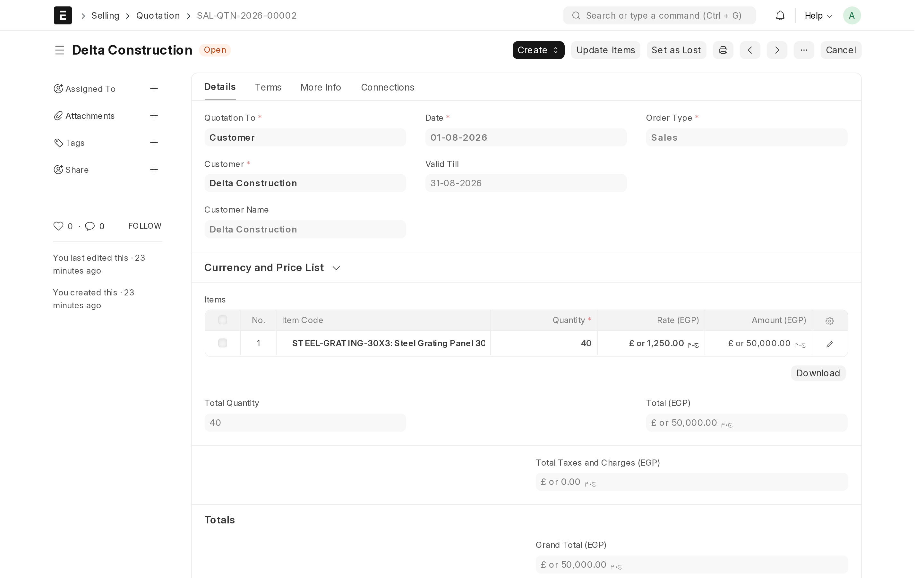924x578 pixels.
Task: Go to next document
Action: pos(777,50)
